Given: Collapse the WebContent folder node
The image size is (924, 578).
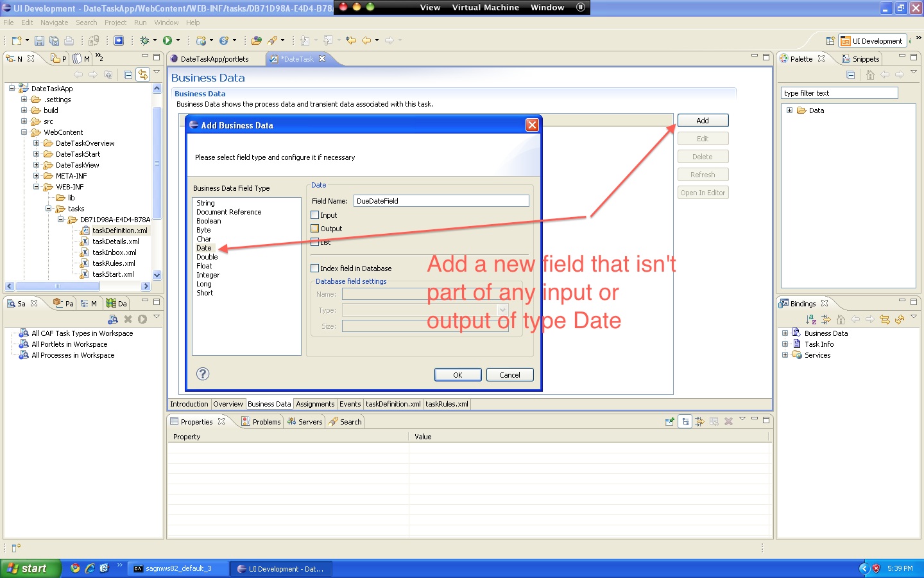Looking at the screenshot, I should [x=24, y=132].
